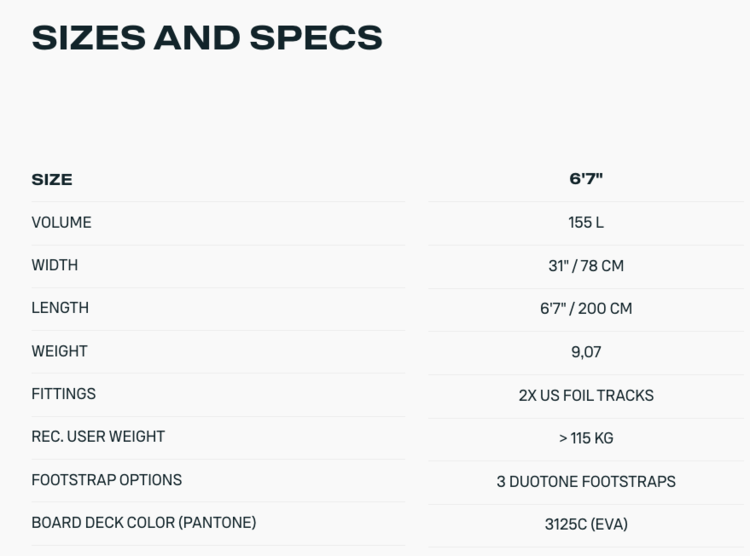Image resolution: width=750 pixels, height=556 pixels.
Task: Click the 155 L volume value
Action: coord(586,223)
